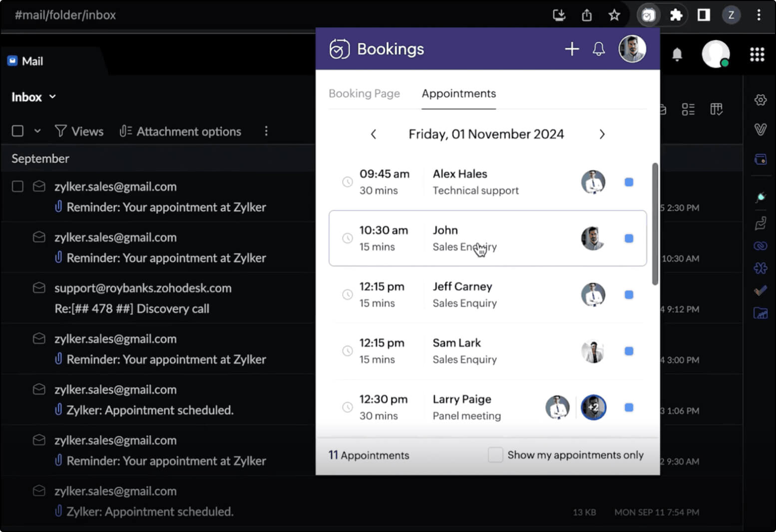This screenshot has width=776, height=532.
Task: Click blue status square for Alex Hales
Action: pyautogui.click(x=629, y=182)
